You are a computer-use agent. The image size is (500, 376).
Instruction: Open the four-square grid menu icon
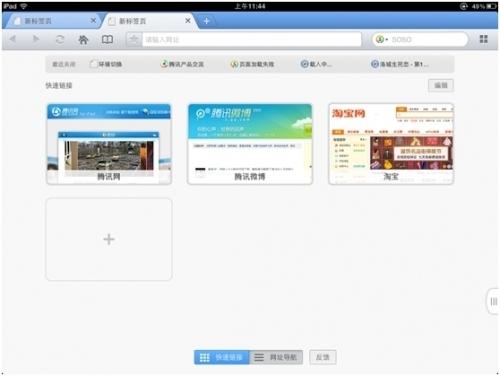484,39
